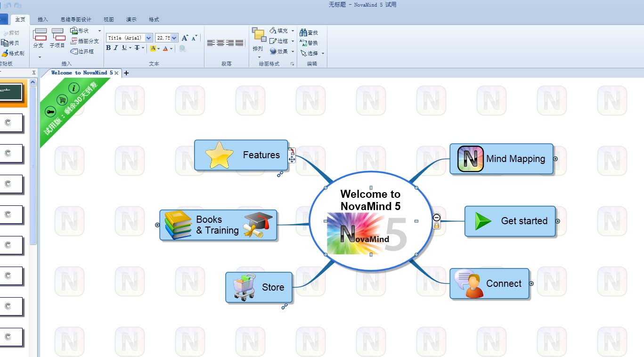The image size is (644, 357).
Task: Close the left slide panel with X
Action: click(34, 73)
